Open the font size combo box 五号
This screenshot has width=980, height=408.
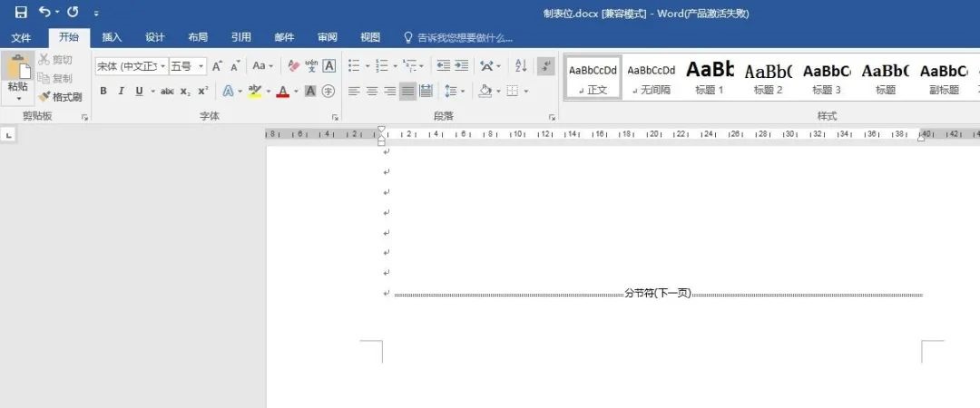[188, 65]
